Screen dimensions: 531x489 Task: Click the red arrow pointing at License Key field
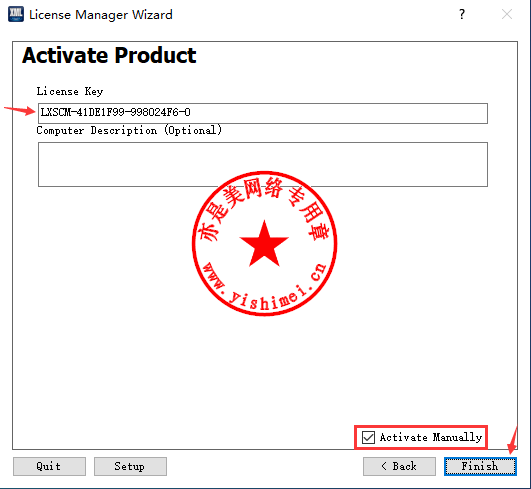pos(20,110)
